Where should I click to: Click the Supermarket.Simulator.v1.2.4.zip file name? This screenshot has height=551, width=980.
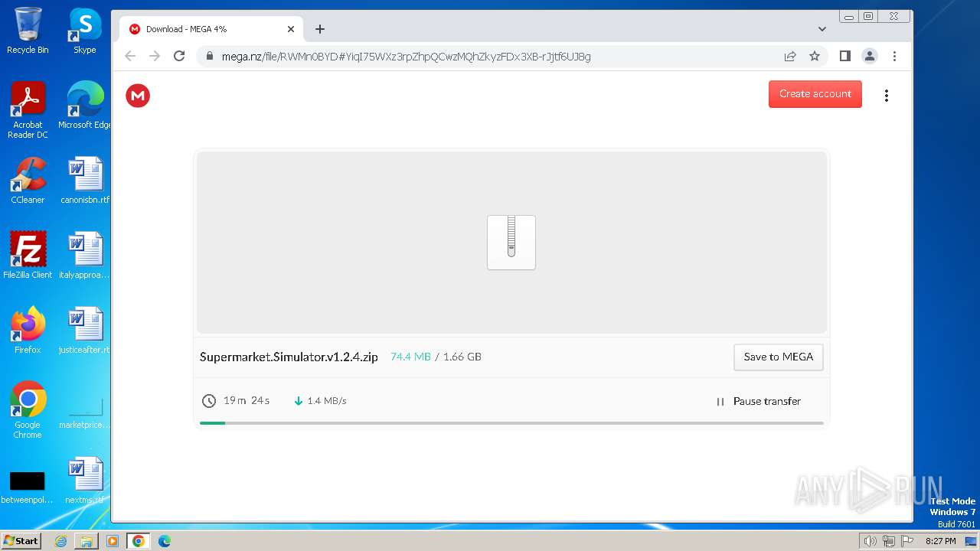(x=289, y=357)
